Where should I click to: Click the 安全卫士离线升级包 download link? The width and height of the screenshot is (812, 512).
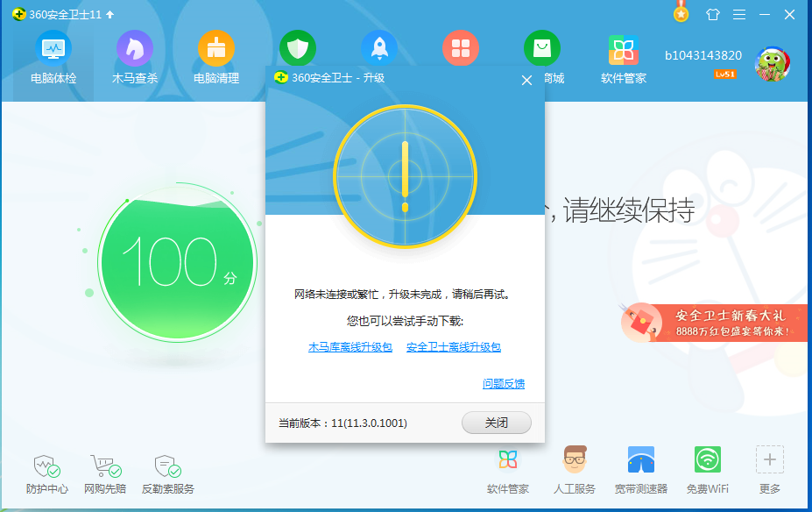tap(454, 347)
